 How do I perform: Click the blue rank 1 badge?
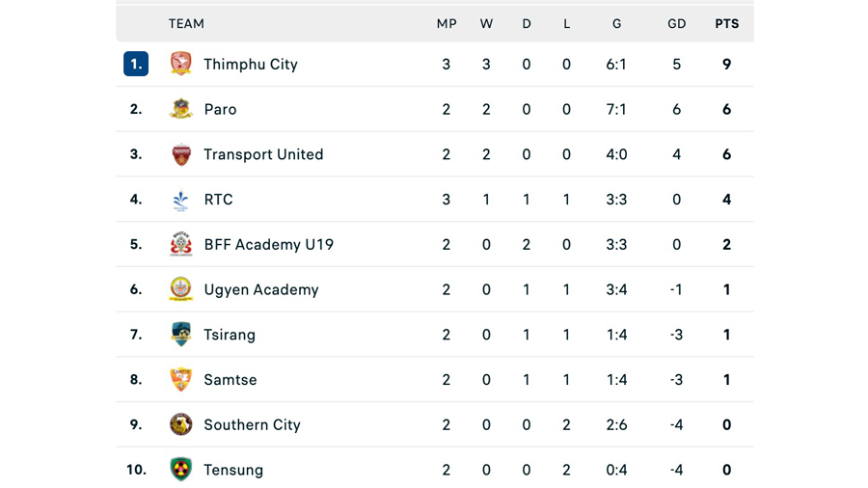click(136, 64)
